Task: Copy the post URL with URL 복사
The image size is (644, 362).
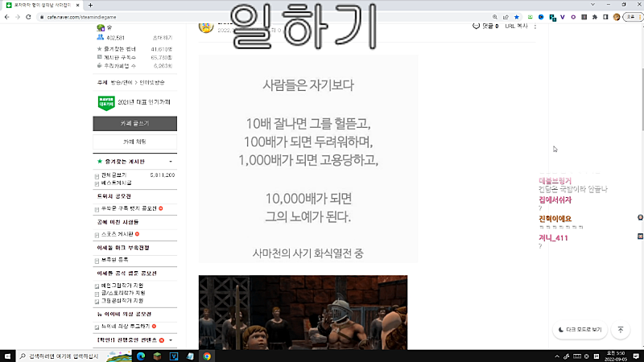Action: tap(516, 26)
